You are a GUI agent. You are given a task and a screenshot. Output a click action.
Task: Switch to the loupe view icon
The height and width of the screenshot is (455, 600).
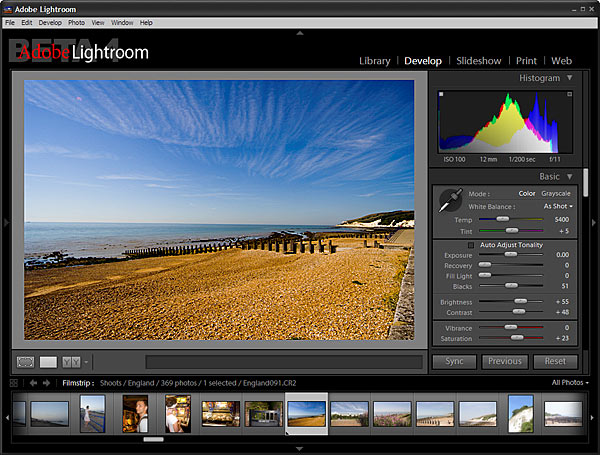pos(48,362)
